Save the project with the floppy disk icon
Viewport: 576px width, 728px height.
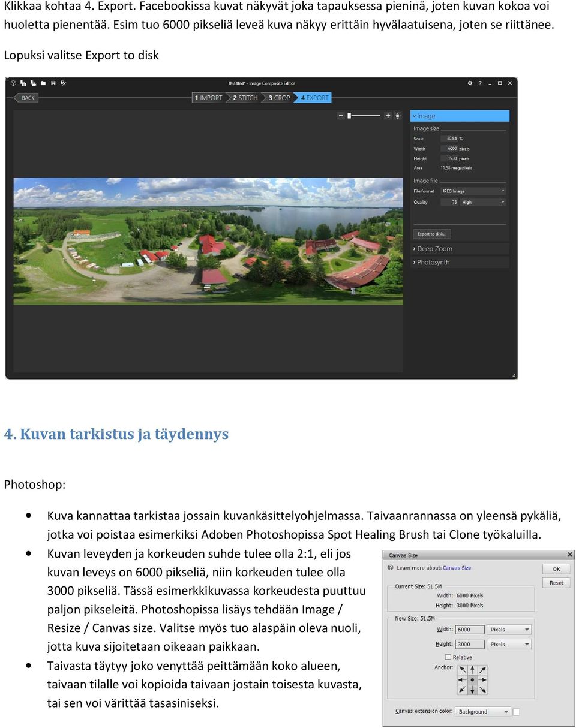coord(53,83)
